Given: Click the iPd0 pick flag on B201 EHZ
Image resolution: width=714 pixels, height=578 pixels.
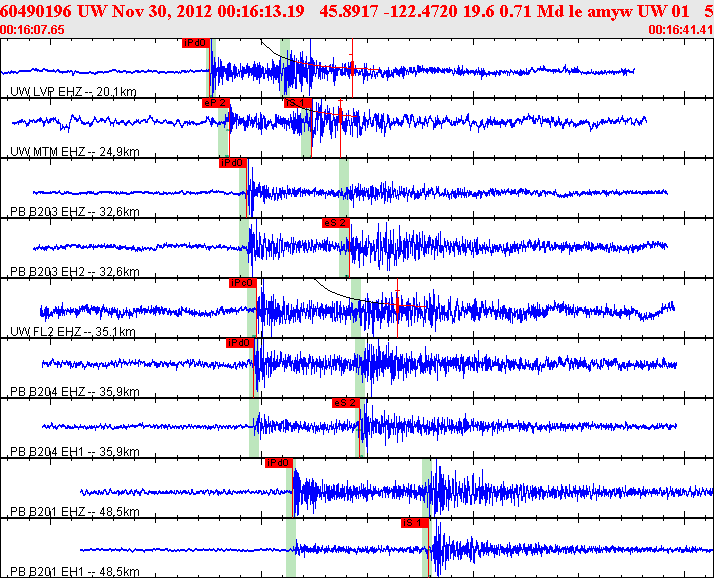Looking at the screenshot, I should (279, 463).
